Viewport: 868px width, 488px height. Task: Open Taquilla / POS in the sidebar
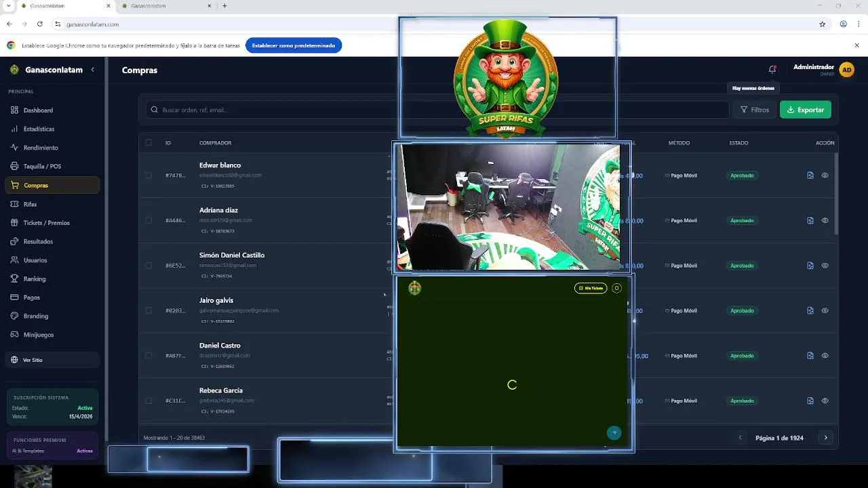[52, 166]
